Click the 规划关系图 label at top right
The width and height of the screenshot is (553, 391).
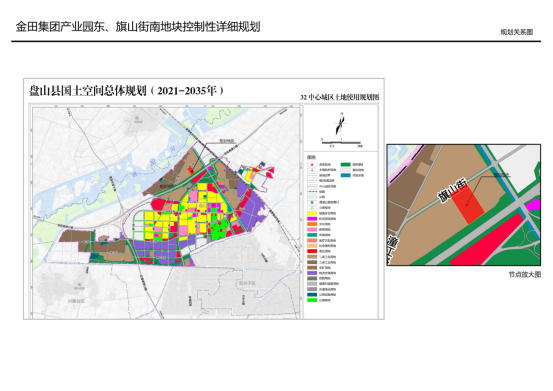click(x=516, y=32)
